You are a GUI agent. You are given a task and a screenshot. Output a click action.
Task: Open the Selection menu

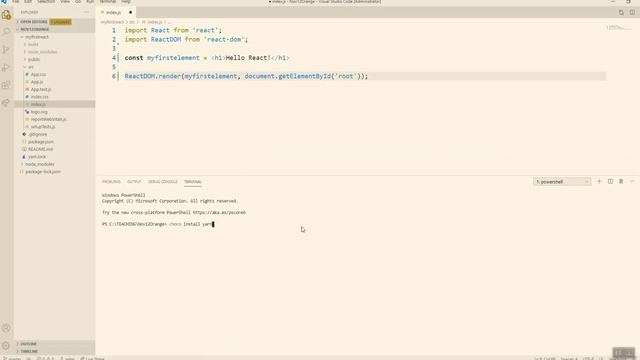tap(46, 2)
